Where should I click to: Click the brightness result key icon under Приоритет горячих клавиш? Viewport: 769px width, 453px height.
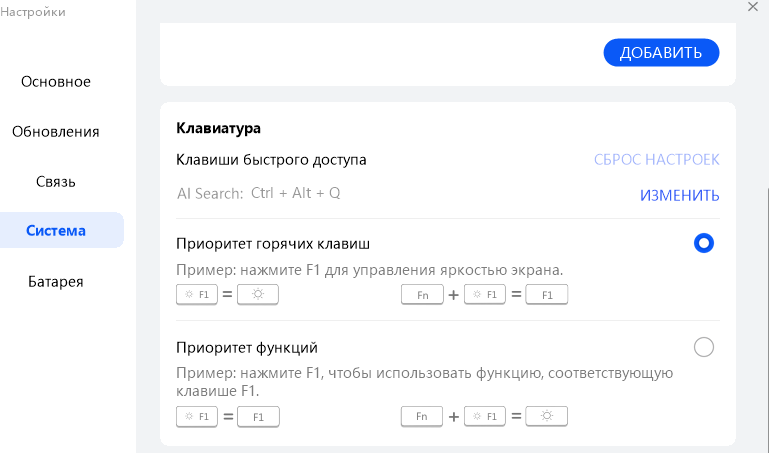[x=258, y=295]
